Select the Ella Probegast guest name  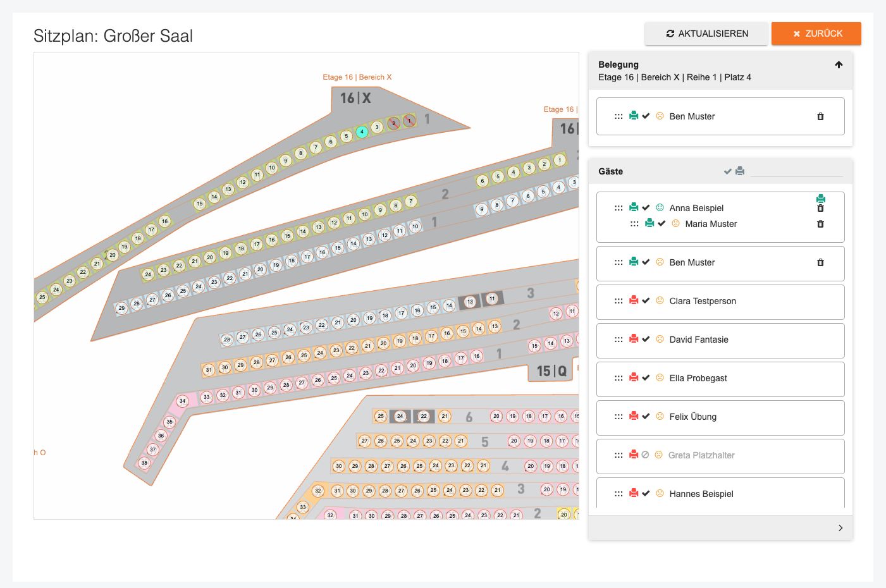coord(698,378)
